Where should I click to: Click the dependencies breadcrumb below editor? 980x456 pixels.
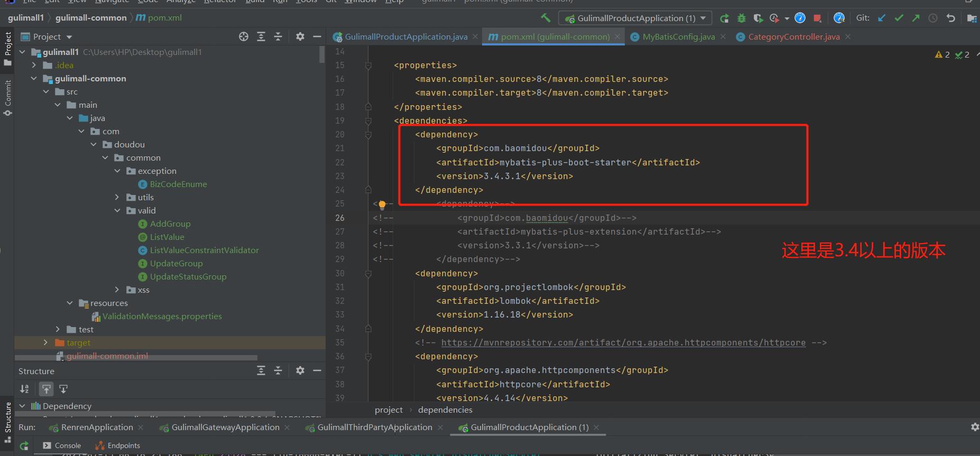click(x=445, y=410)
